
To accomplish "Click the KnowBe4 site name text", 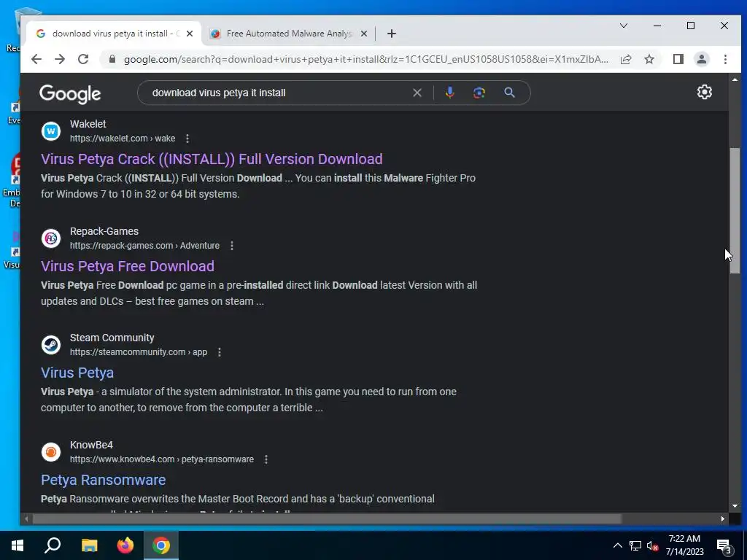I will click(x=91, y=445).
